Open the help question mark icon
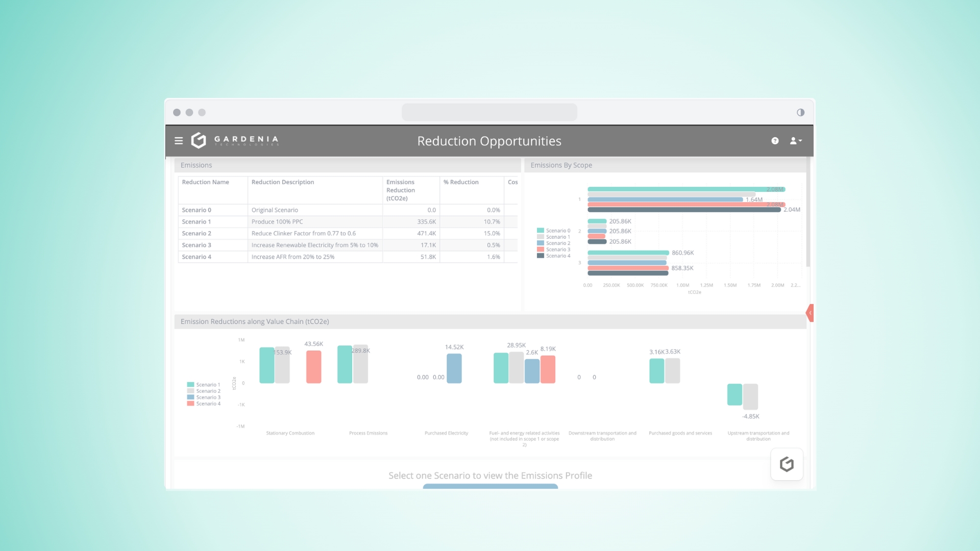The image size is (980, 551). 775,141
